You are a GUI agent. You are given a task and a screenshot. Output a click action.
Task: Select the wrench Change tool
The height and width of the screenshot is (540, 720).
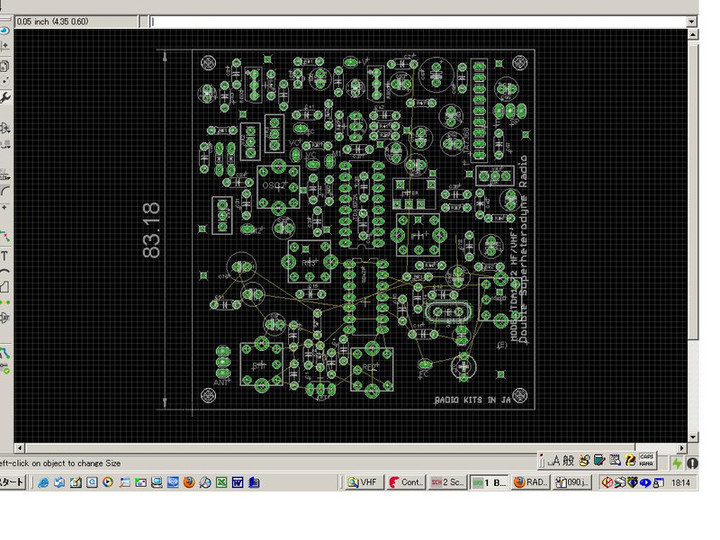[5, 97]
